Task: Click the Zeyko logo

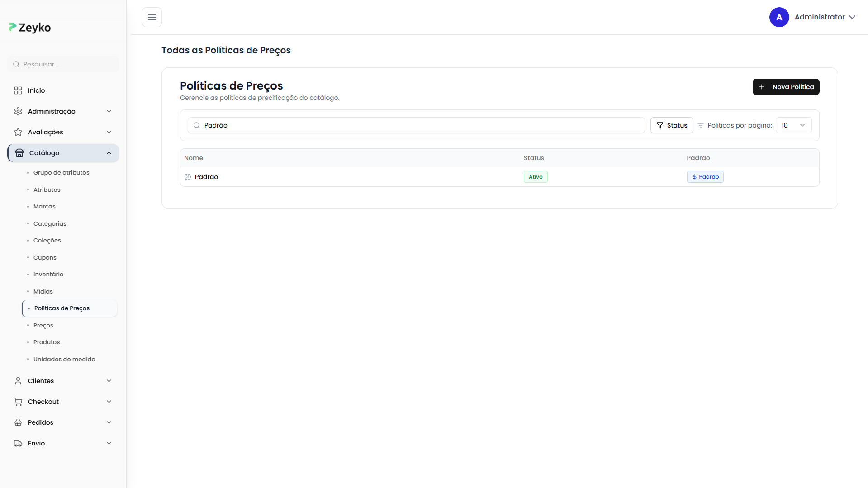Action: pyautogui.click(x=30, y=28)
